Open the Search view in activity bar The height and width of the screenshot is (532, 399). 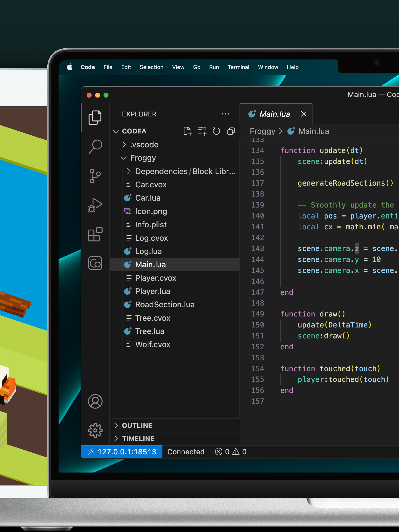point(95,146)
